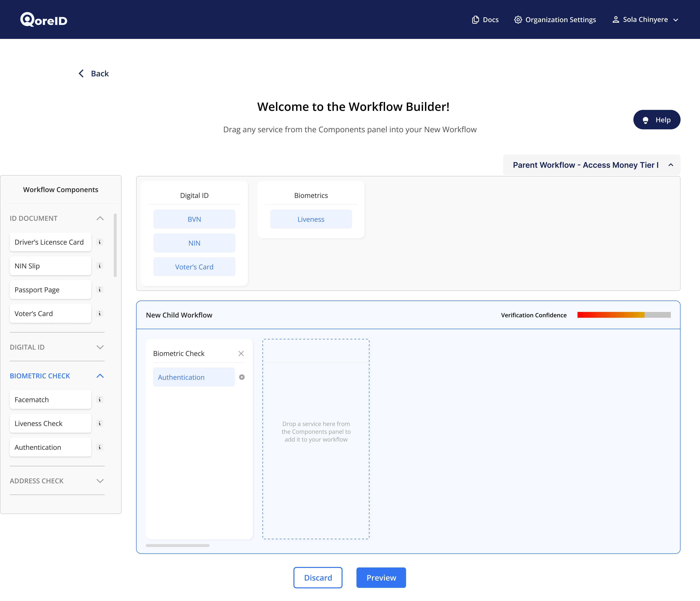Open Sola Chinyere user menu

click(x=645, y=20)
